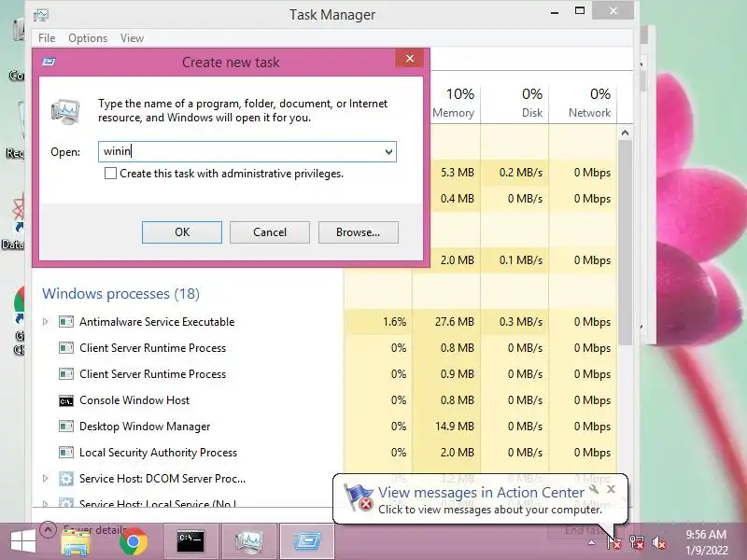Image resolution: width=747 pixels, height=560 pixels.
Task: Click the Console Window Host icon
Action: 66,400
